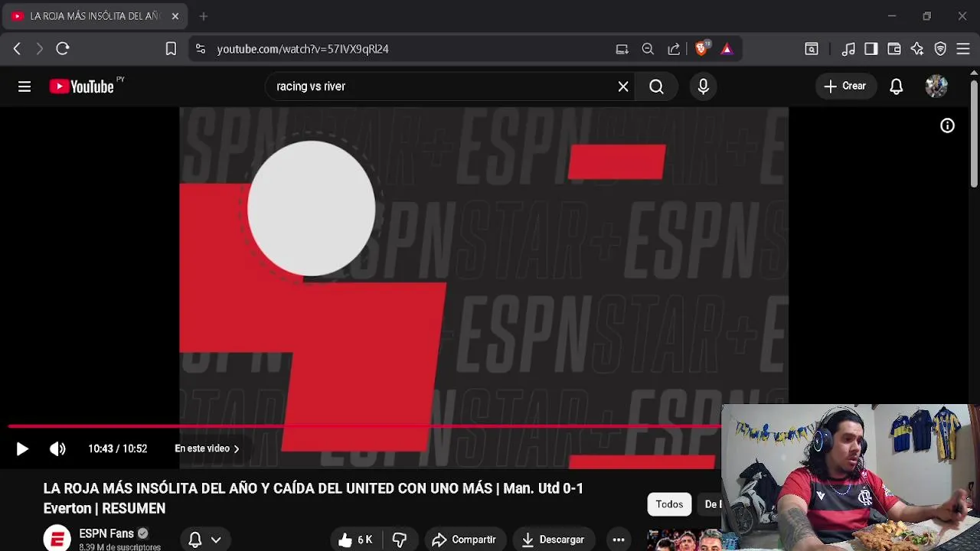Open Brave Wallet icon
The height and width of the screenshot is (551, 980).
(x=894, y=49)
